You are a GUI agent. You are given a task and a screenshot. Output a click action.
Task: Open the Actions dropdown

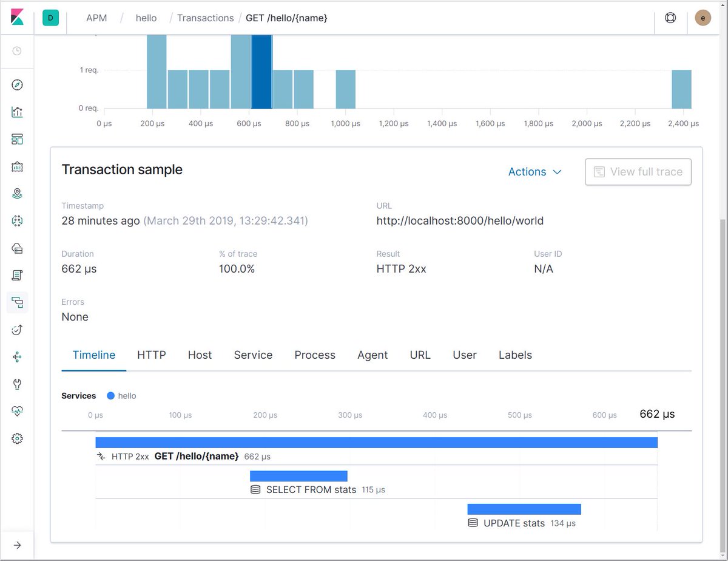(x=534, y=172)
